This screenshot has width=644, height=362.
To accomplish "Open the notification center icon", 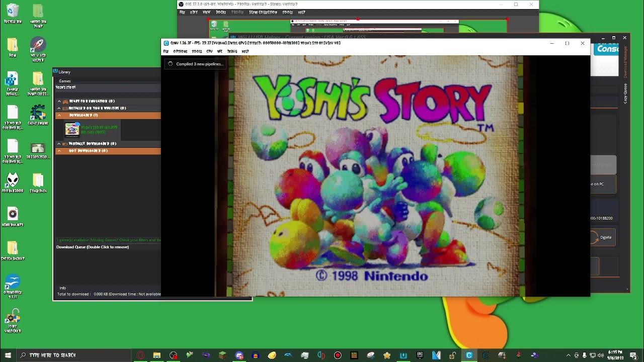I will pyautogui.click(x=633, y=355).
